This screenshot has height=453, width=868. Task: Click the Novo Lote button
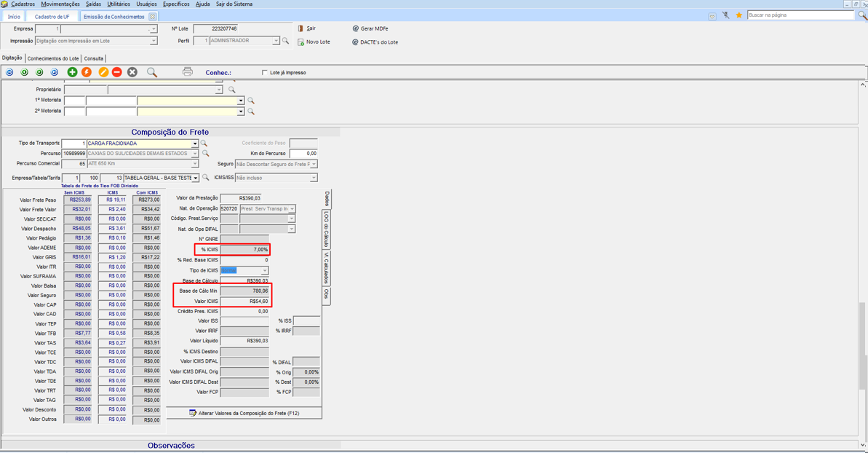pyautogui.click(x=317, y=42)
